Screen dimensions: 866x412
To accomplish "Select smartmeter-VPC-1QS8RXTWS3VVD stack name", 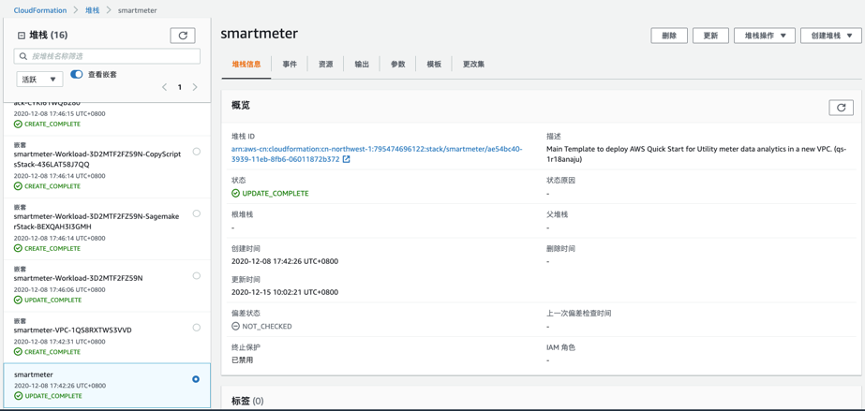I will 73,330.
